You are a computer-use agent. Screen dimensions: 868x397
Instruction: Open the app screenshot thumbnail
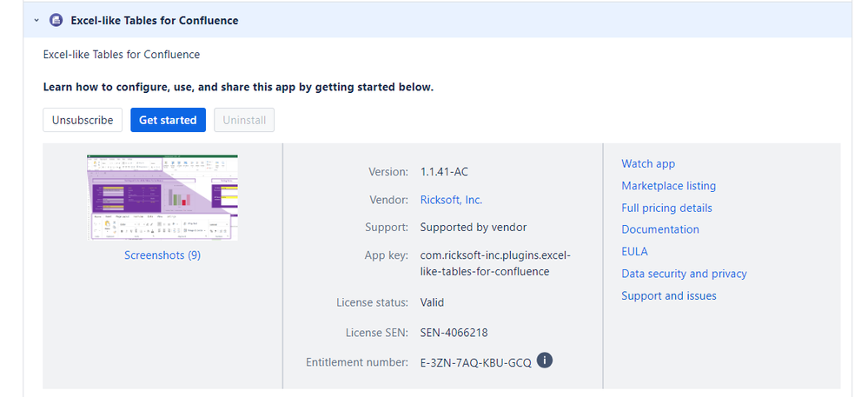click(162, 197)
